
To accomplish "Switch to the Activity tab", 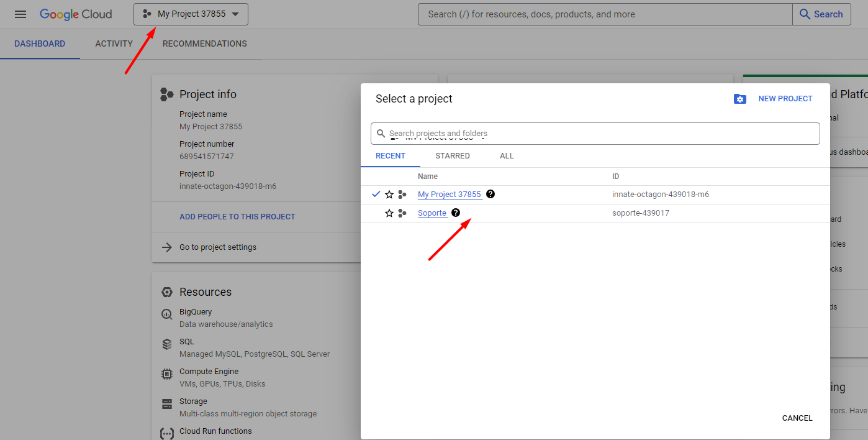I will pyautogui.click(x=114, y=44).
